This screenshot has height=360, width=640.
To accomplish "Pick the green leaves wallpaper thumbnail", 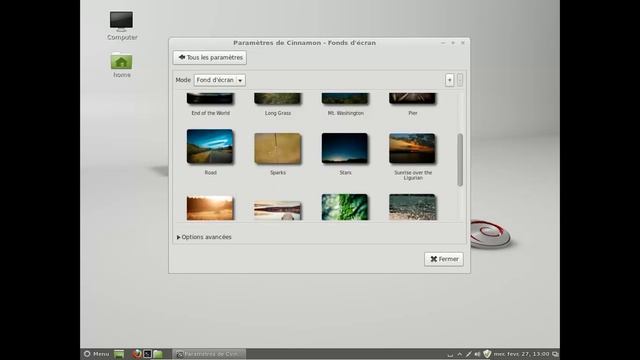I will click(345, 207).
